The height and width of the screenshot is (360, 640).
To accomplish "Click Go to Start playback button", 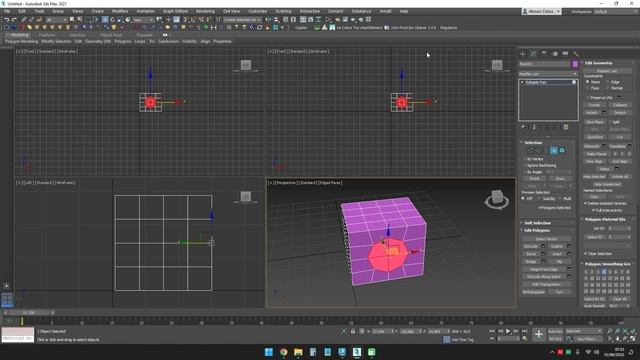I will (492, 331).
